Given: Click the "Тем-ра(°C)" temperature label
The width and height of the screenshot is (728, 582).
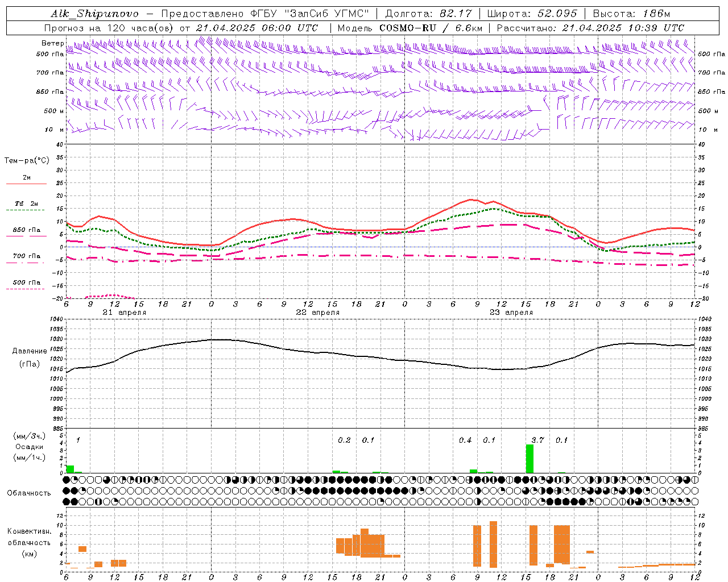Looking at the screenshot, I should (27, 161).
